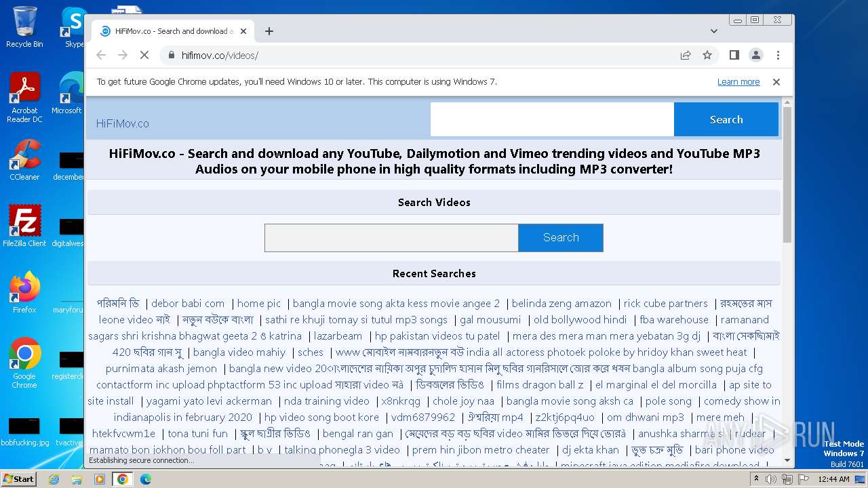Open 'gal mousumi' recent search link

[490, 320]
